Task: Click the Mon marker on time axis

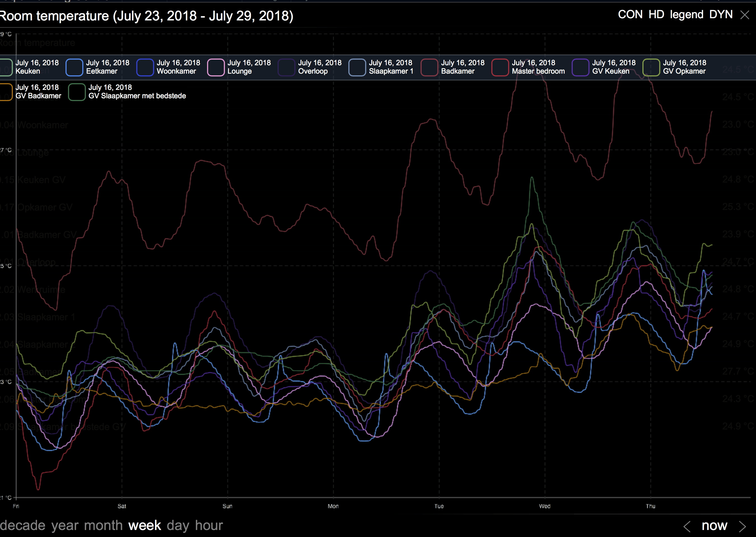Action: click(333, 506)
